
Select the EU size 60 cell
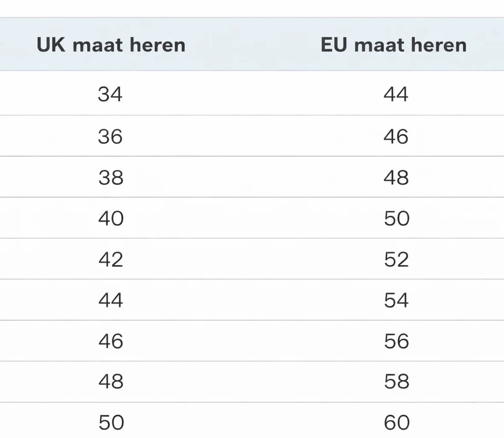pyautogui.click(x=396, y=423)
